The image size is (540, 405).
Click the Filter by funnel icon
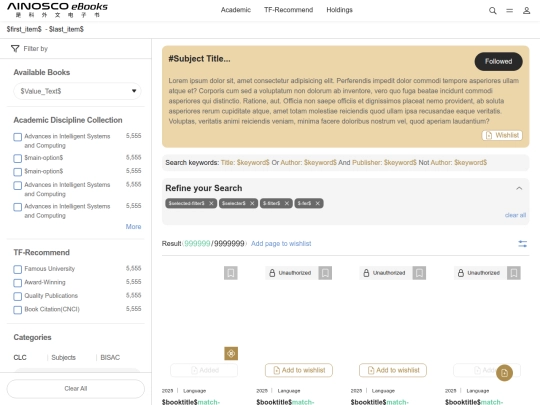15,49
